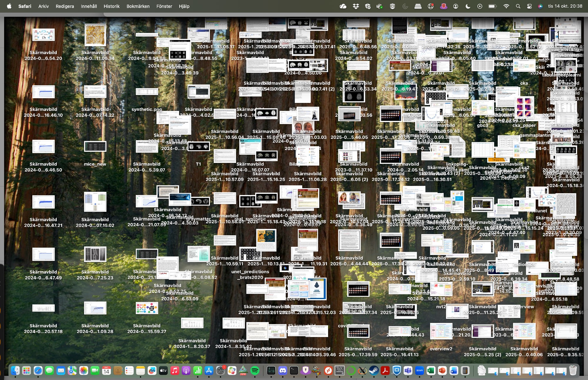Open Freeform from the dock

[152, 371]
